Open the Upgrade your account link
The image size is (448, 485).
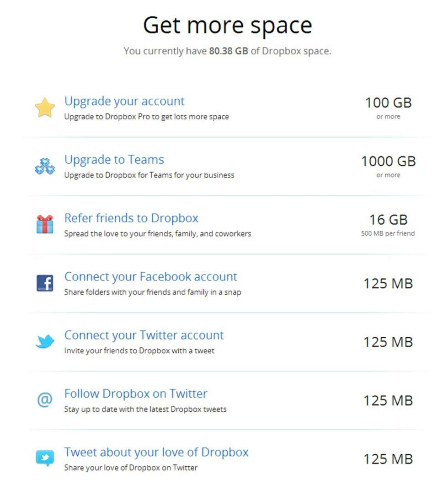[124, 101]
